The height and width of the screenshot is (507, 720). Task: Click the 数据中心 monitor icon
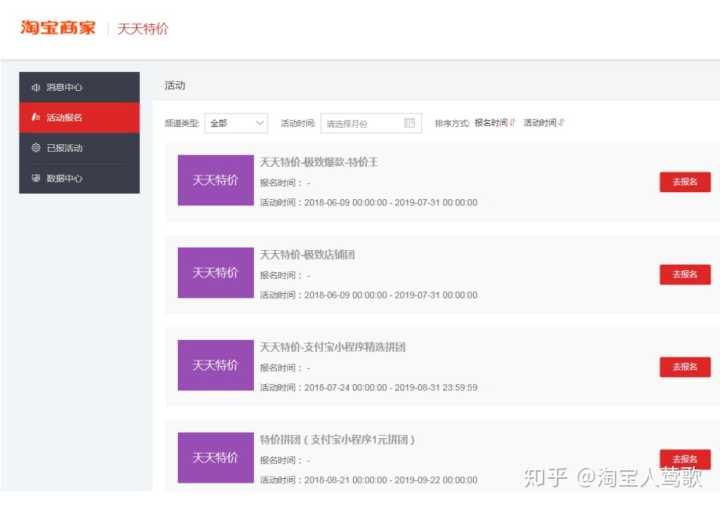point(35,178)
